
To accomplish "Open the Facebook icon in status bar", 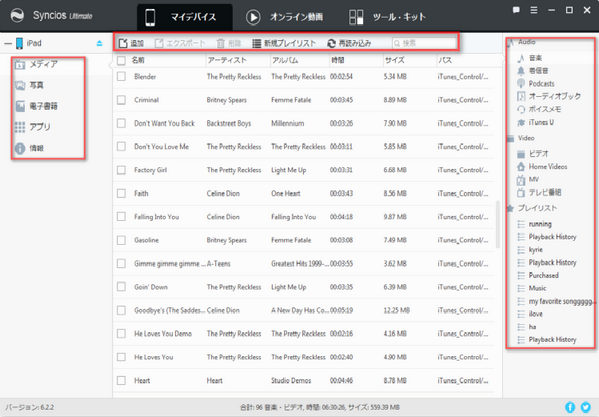I will pos(570,407).
